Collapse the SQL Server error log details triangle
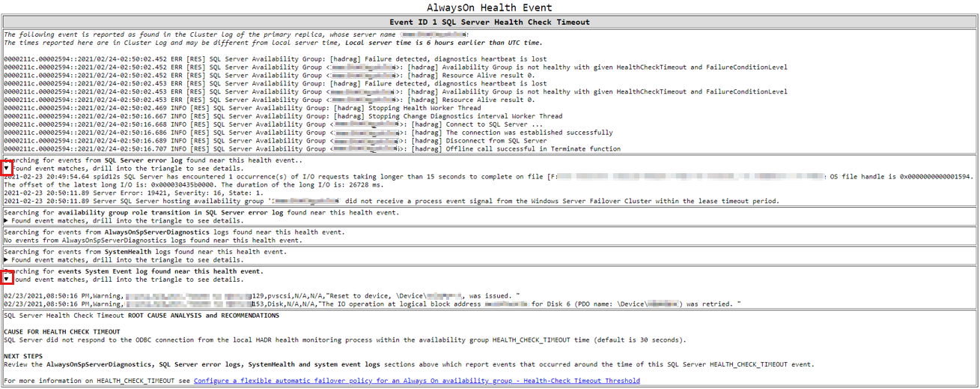The height and width of the screenshot is (389, 980). (7, 169)
